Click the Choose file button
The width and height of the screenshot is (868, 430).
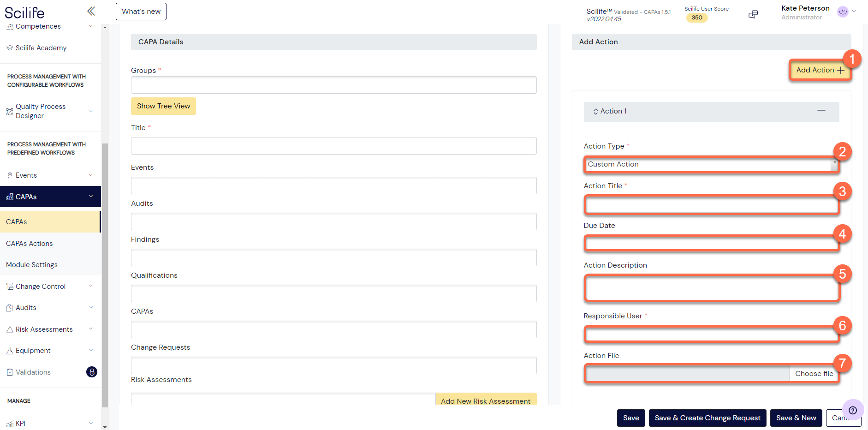coord(814,374)
